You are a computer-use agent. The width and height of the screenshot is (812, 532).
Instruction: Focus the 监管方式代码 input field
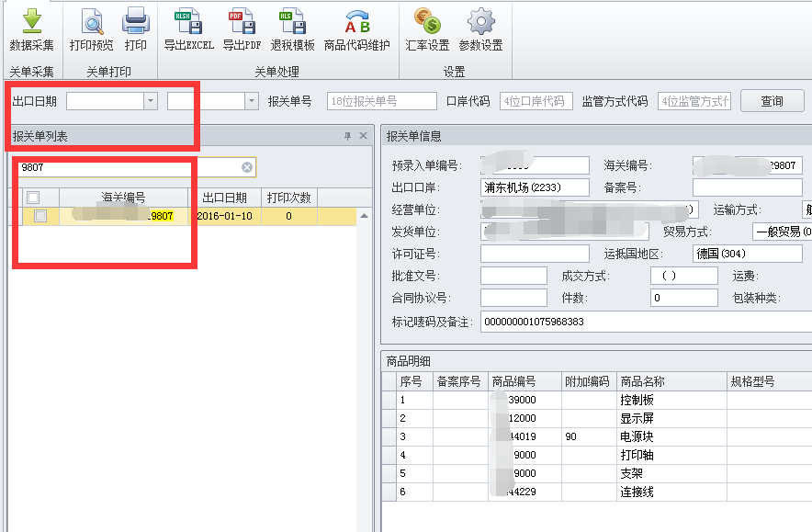click(694, 101)
